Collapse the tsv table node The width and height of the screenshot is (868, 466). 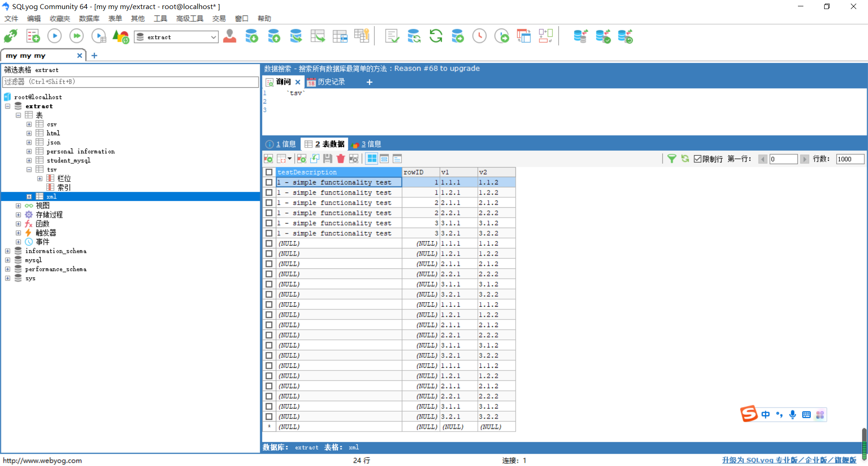pos(29,170)
